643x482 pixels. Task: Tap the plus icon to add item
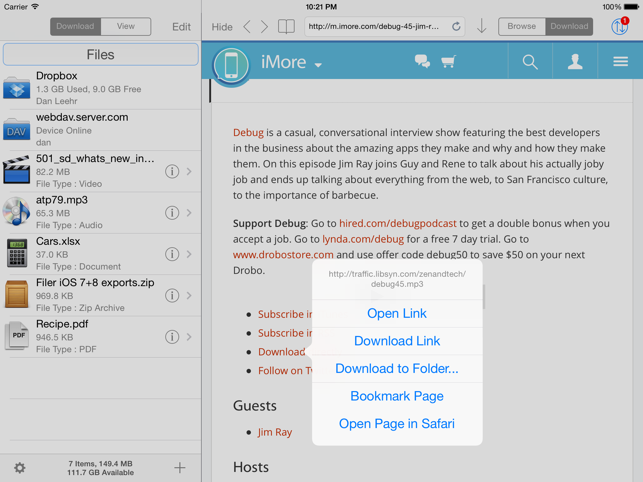180,467
